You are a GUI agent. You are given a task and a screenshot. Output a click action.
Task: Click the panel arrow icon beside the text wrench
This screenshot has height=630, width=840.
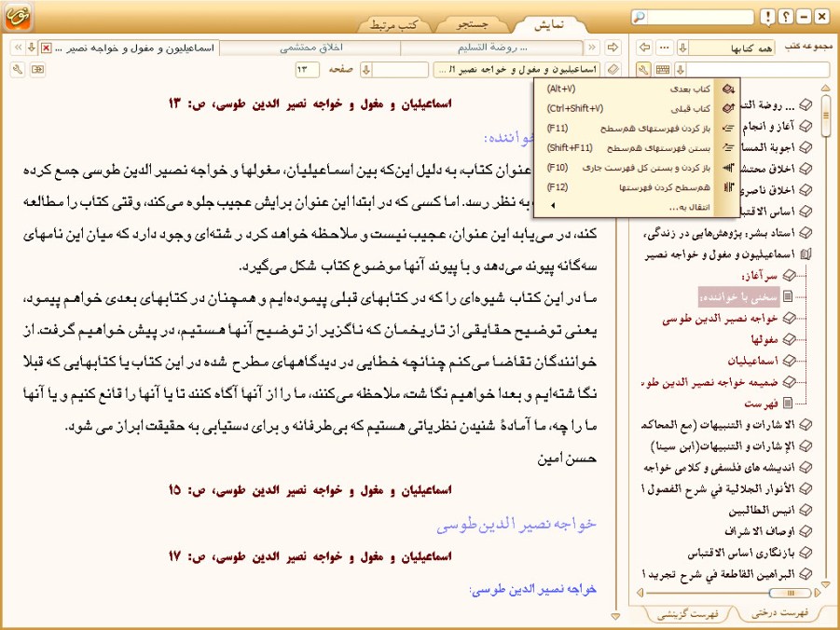click(37, 69)
